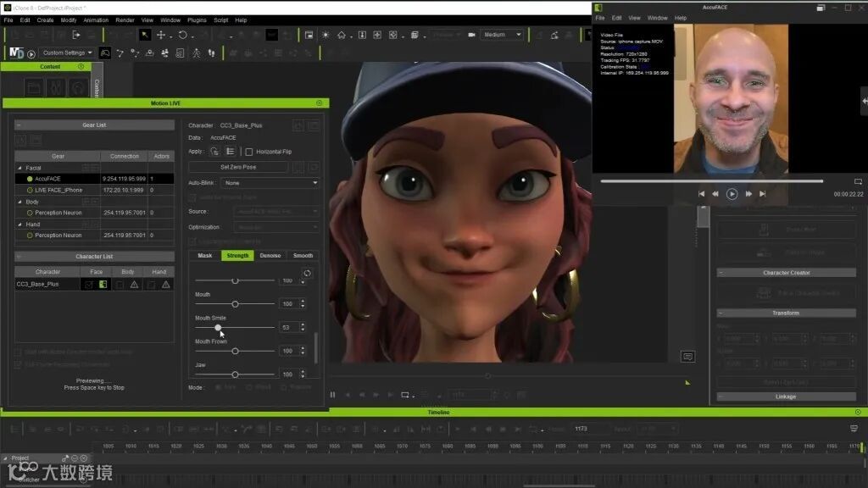Click the loop icon in AccuFACE player
Viewport: 868px width, 488px height.
point(858,181)
